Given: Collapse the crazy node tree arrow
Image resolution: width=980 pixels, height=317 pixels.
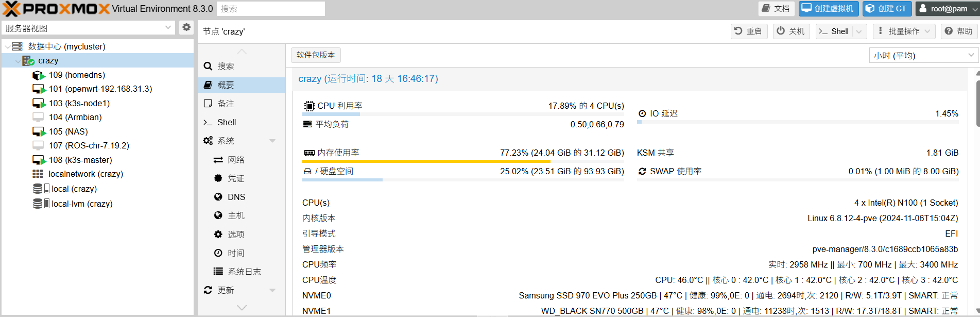Looking at the screenshot, I should click(18, 61).
